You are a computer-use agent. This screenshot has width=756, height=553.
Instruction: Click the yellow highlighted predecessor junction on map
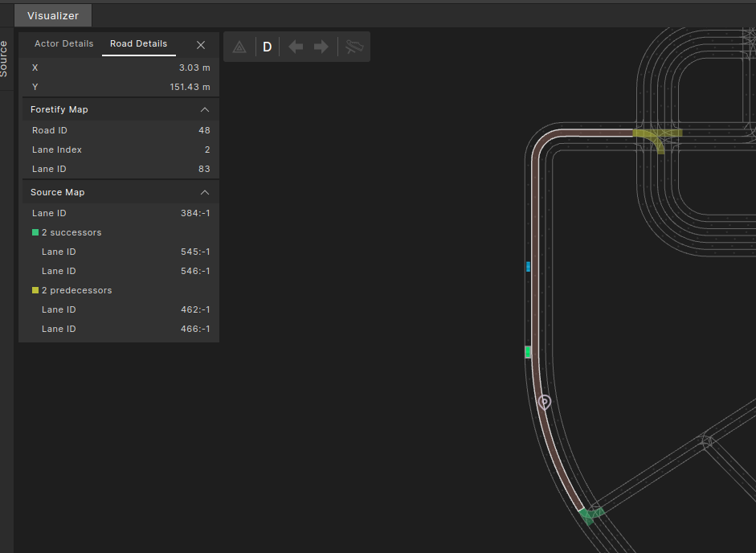click(x=657, y=137)
